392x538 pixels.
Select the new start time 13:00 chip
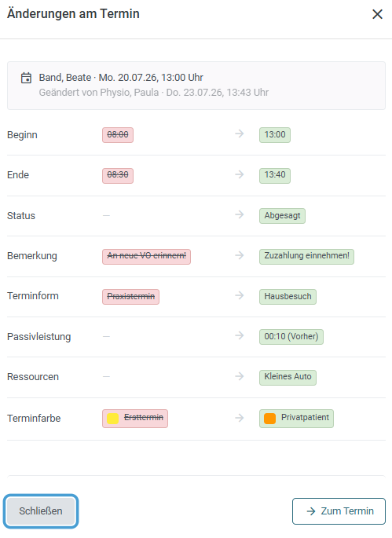[275, 135]
